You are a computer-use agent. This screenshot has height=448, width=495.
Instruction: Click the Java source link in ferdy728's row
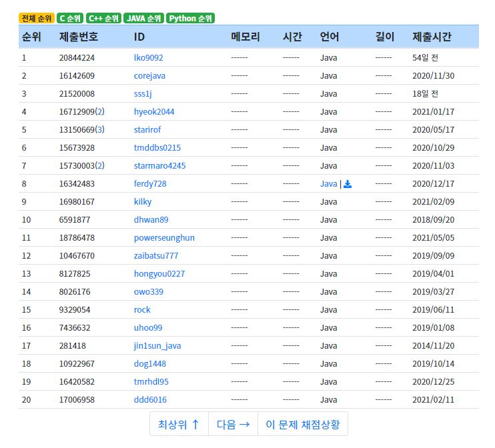(x=329, y=183)
